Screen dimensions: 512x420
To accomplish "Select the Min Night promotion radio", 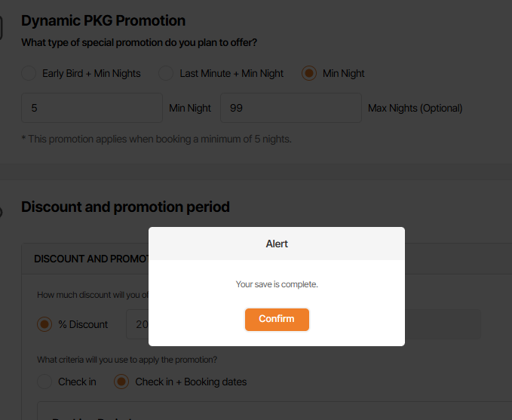I will (x=309, y=73).
